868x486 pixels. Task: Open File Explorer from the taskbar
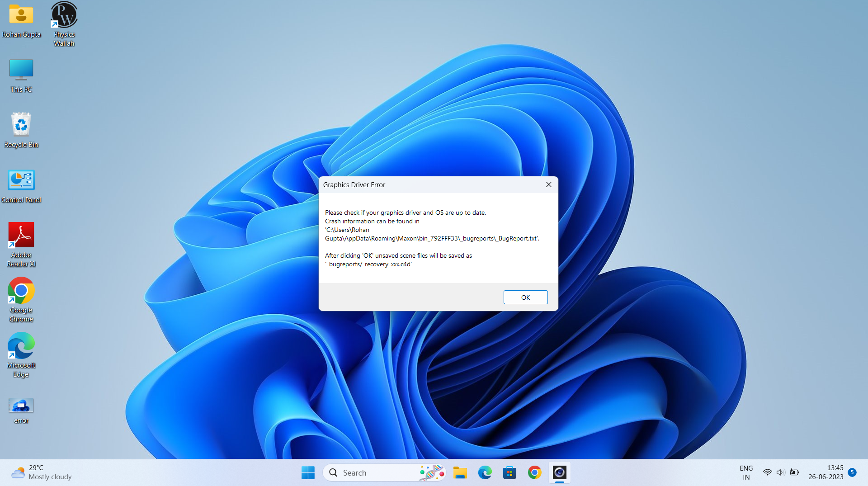[460, 473]
